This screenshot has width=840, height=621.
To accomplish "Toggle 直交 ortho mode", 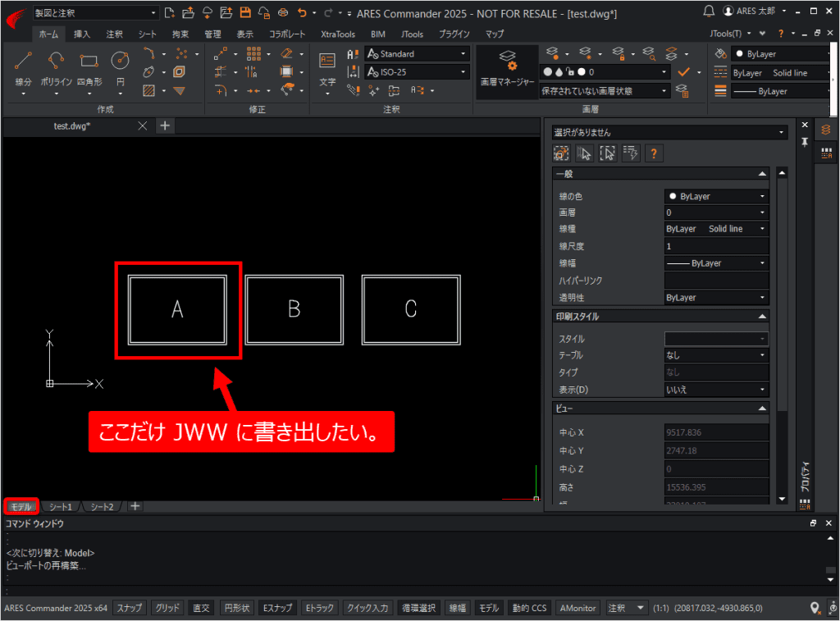I will coord(202,608).
